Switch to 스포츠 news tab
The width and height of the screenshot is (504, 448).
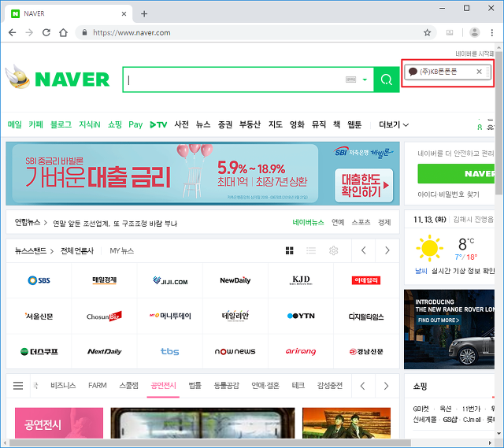(361, 222)
